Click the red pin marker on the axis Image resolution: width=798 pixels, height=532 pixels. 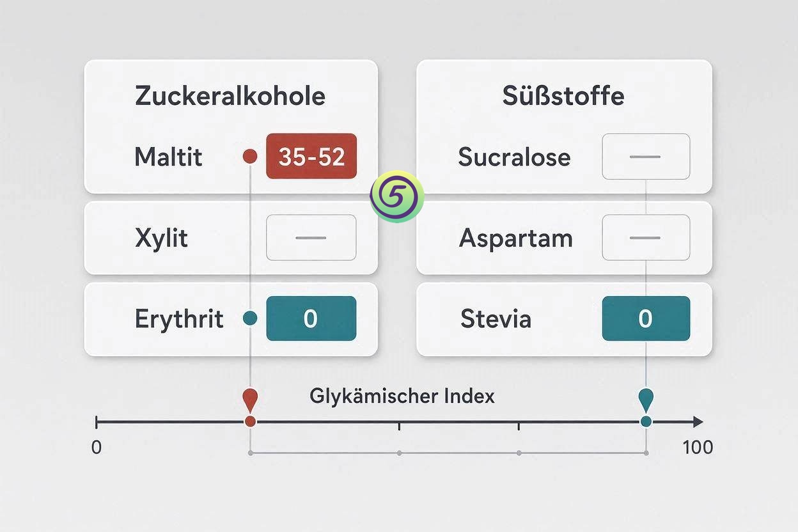click(x=250, y=400)
